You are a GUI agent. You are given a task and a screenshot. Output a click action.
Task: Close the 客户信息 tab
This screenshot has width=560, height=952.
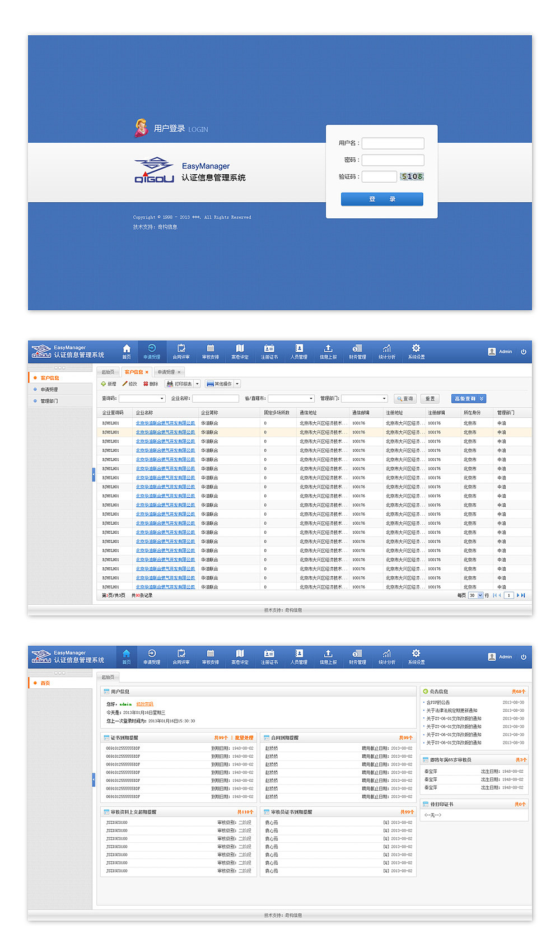point(147,372)
